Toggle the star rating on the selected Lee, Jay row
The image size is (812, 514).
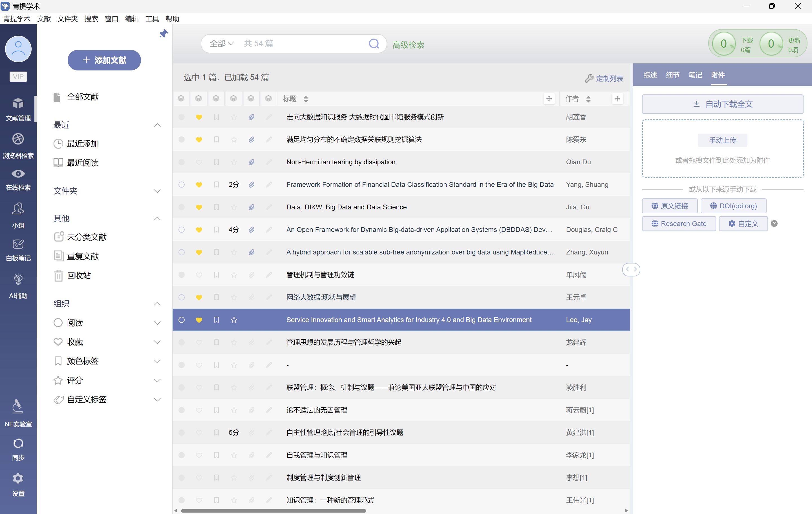point(234,320)
